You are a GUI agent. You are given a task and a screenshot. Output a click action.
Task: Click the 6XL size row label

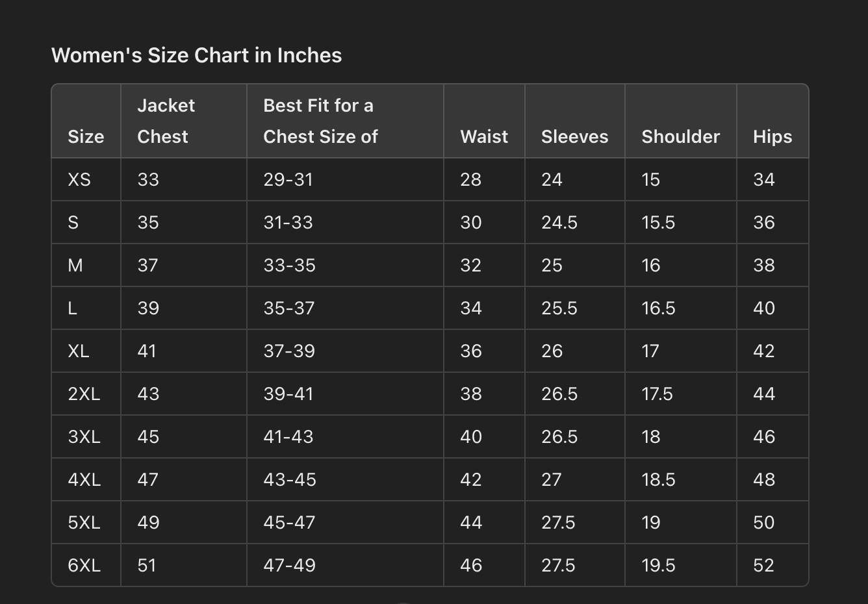[x=84, y=565]
